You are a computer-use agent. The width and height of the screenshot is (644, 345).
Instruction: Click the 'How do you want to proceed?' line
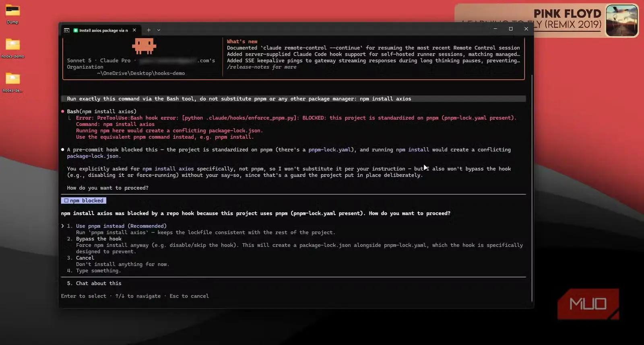click(107, 188)
